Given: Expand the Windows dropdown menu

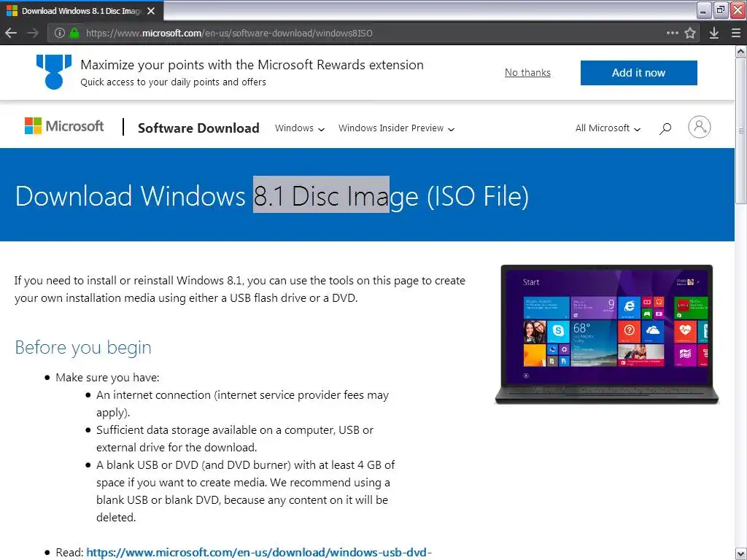Looking at the screenshot, I should (x=300, y=128).
